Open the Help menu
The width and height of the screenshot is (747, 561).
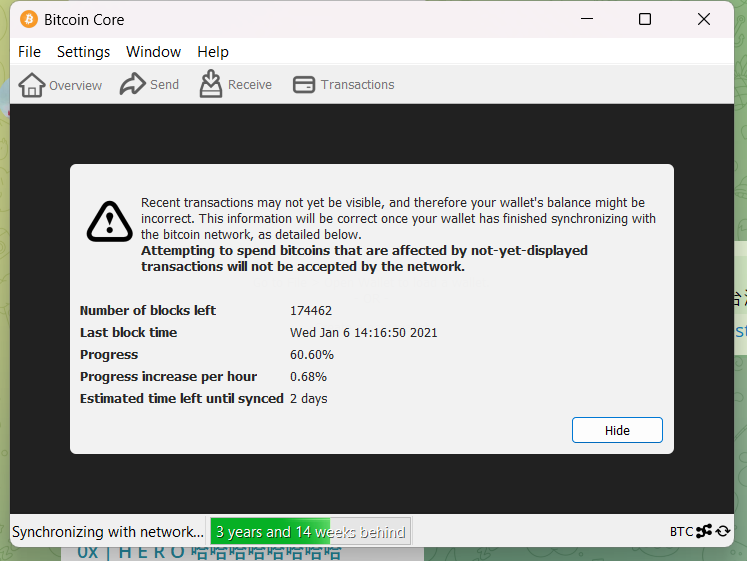(x=213, y=51)
